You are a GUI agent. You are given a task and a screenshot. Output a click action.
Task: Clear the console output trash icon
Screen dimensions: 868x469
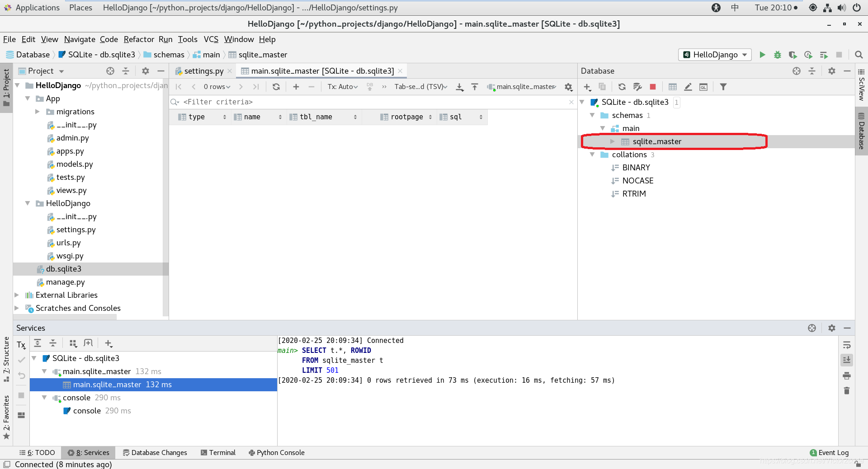(847, 390)
